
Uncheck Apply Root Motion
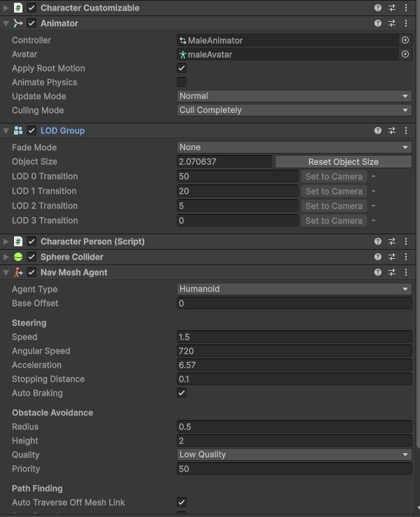click(182, 68)
